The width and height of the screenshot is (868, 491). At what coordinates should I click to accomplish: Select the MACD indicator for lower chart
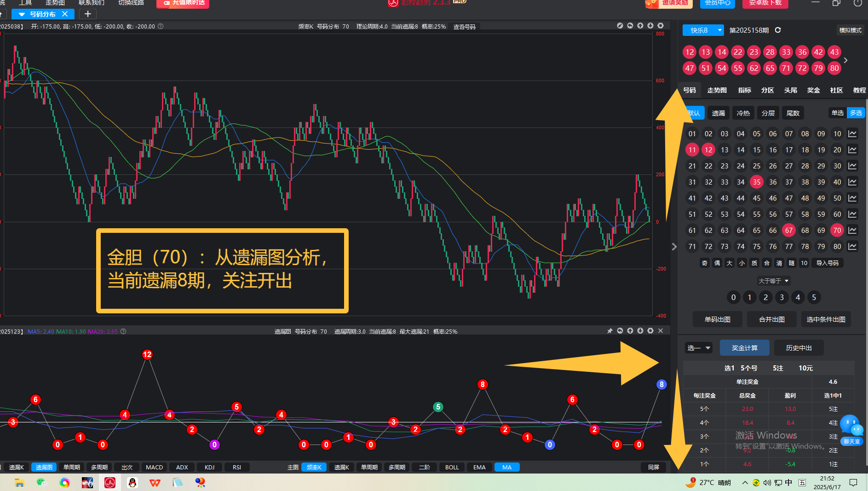point(155,467)
